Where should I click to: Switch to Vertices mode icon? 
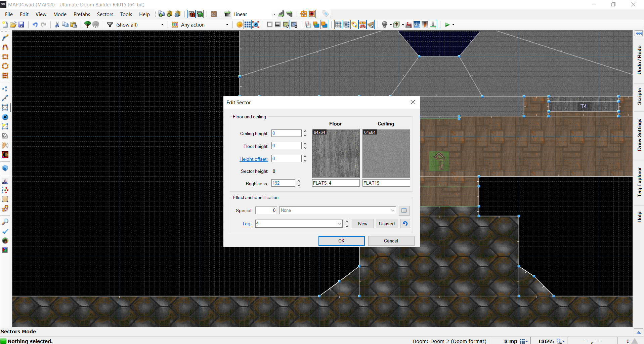point(5,89)
